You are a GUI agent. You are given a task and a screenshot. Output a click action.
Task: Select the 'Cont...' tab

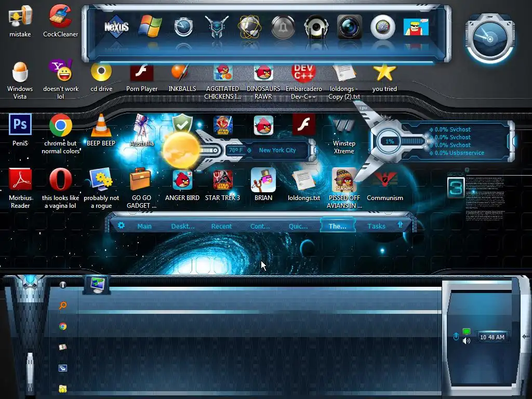pyautogui.click(x=260, y=226)
